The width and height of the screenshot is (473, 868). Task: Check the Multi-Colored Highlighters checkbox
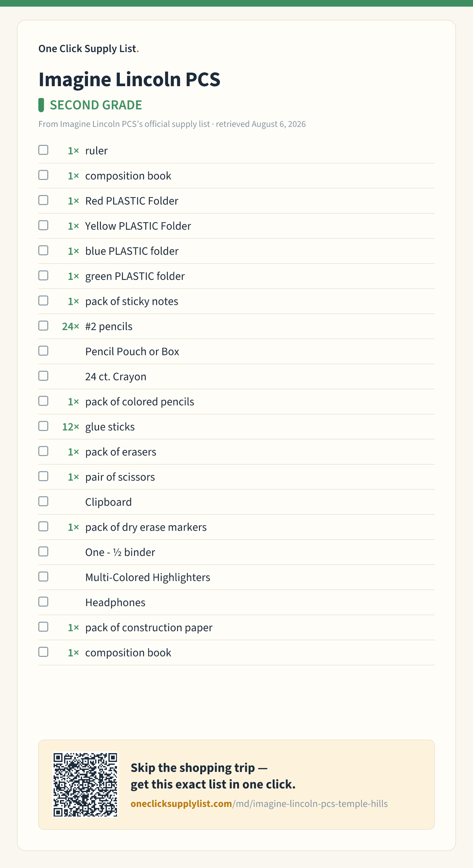[x=43, y=577]
